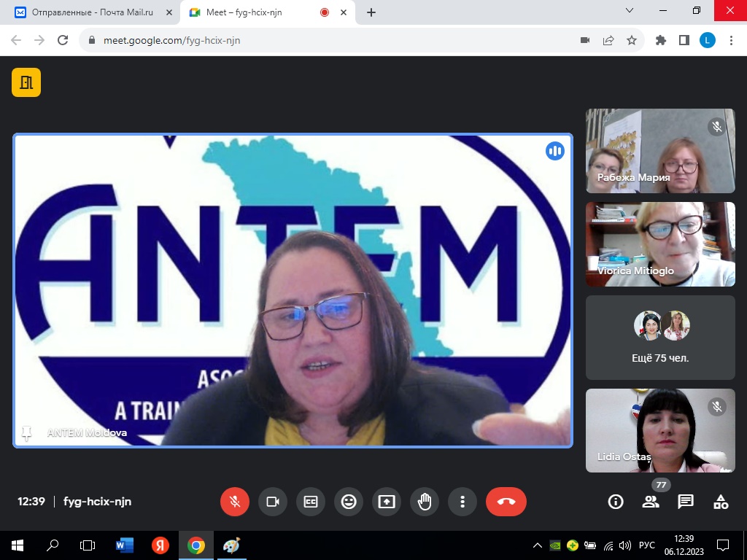Image resolution: width=747 pixels, height=560 pixels.
Task: Click the blue speaking audio indicator
Action: tap(554, 151)
